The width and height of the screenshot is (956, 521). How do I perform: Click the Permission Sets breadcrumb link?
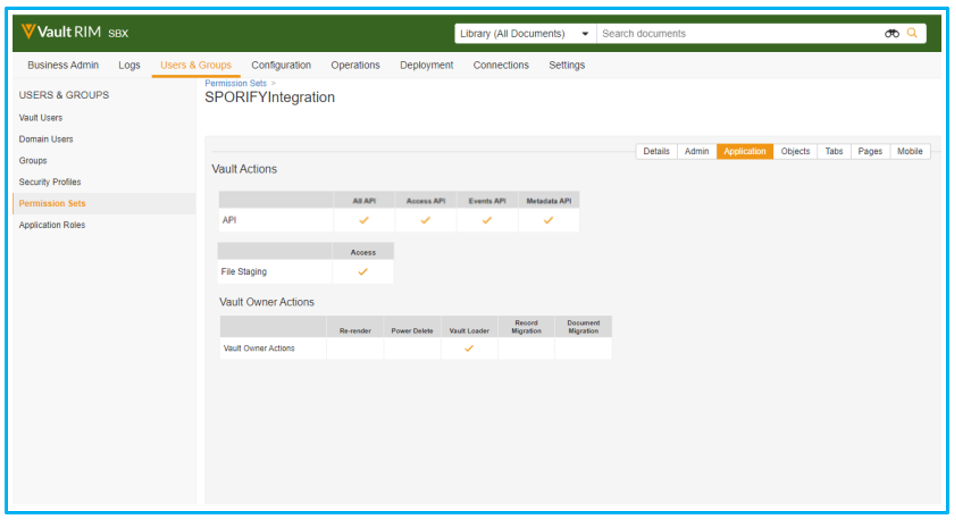(x=236, y=83)
